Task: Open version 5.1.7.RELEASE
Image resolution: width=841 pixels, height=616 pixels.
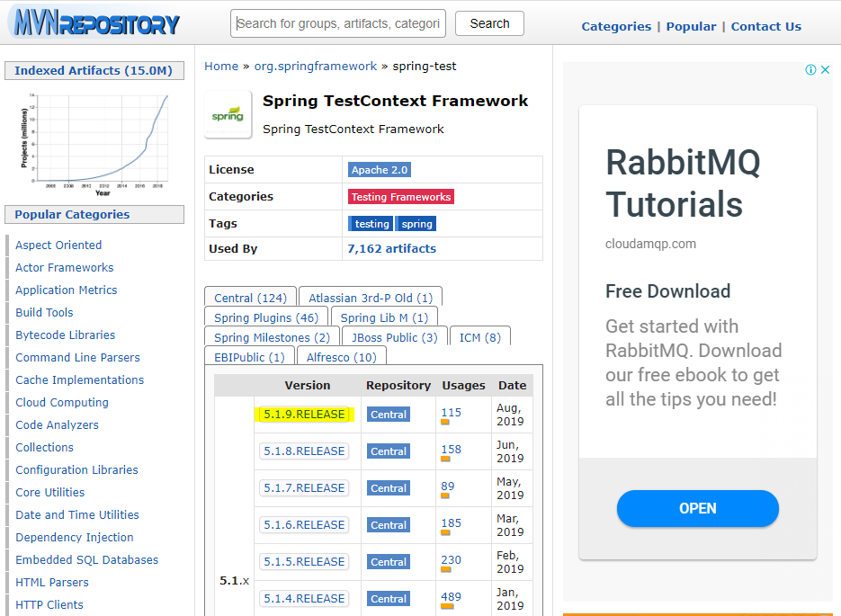Action: 304,488
